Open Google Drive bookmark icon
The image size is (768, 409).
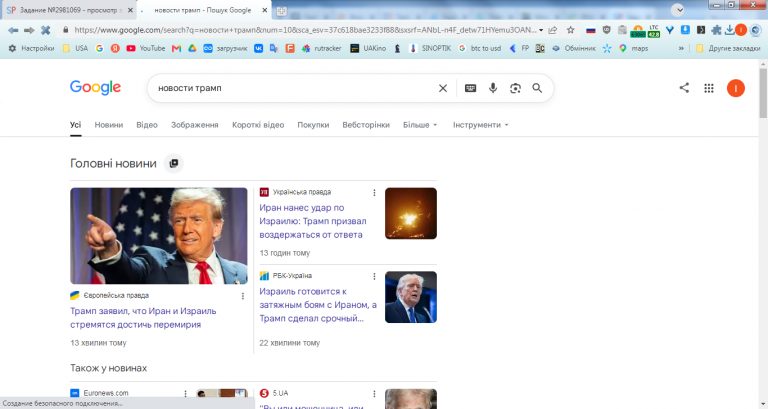(192, 48)
